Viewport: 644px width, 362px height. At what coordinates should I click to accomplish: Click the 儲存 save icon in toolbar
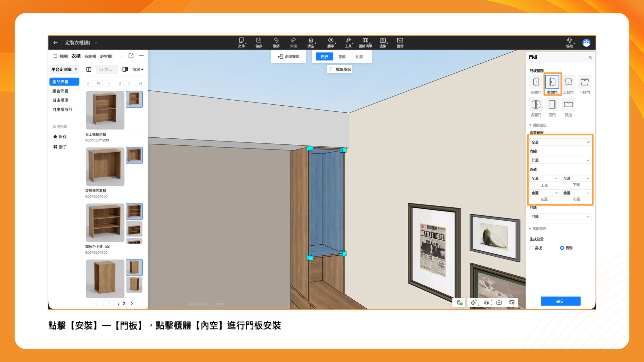pos(259,42)
